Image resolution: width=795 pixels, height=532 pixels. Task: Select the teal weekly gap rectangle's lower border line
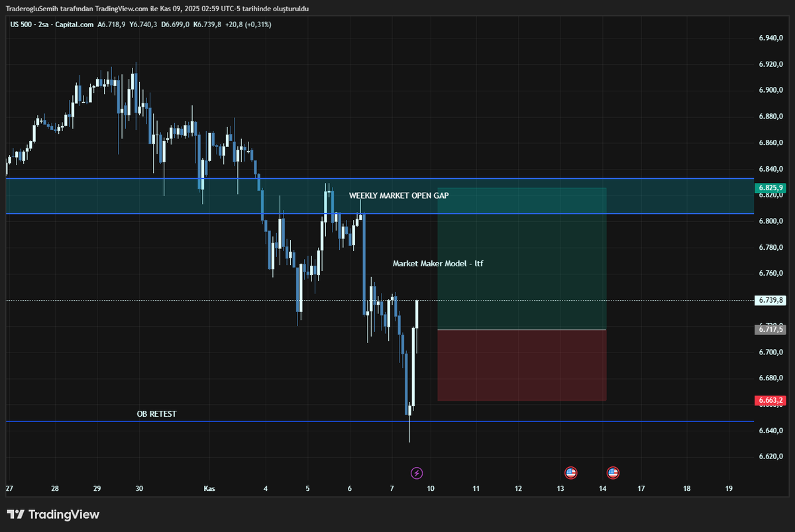tap(380, 213)
